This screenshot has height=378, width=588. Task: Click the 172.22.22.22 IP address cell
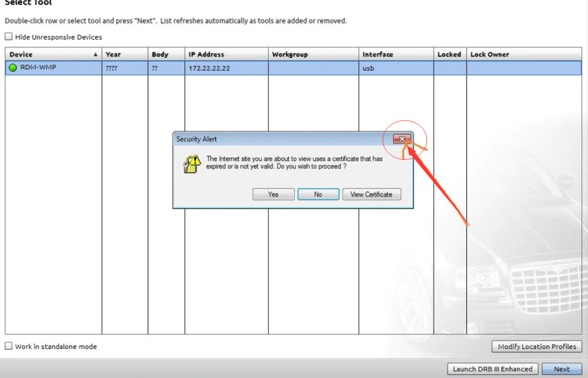coord(226,68)
